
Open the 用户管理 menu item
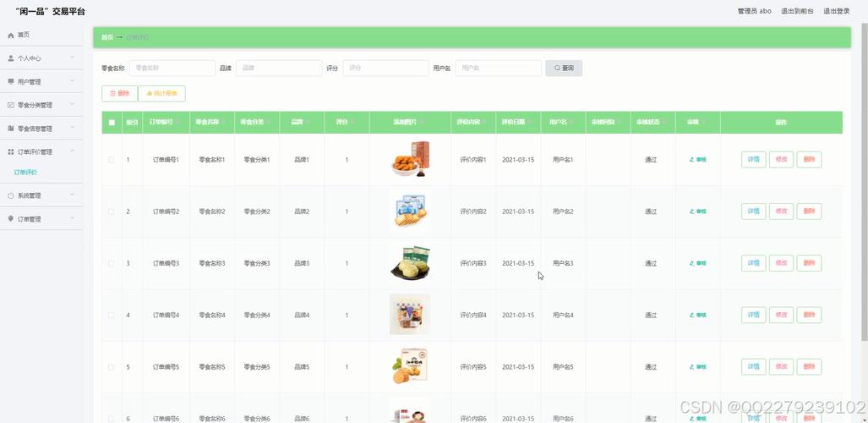point(41,81)
